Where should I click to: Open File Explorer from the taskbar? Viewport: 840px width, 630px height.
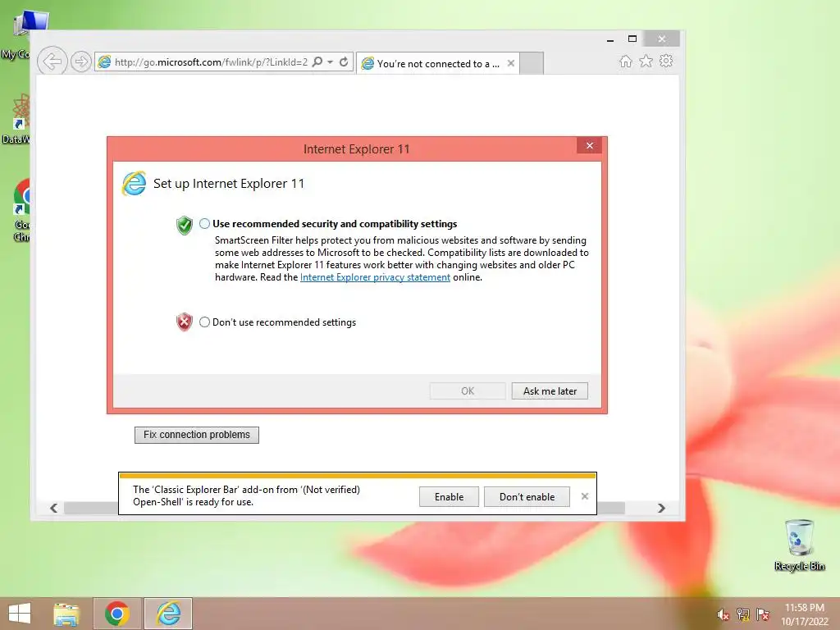coord(66,614)
